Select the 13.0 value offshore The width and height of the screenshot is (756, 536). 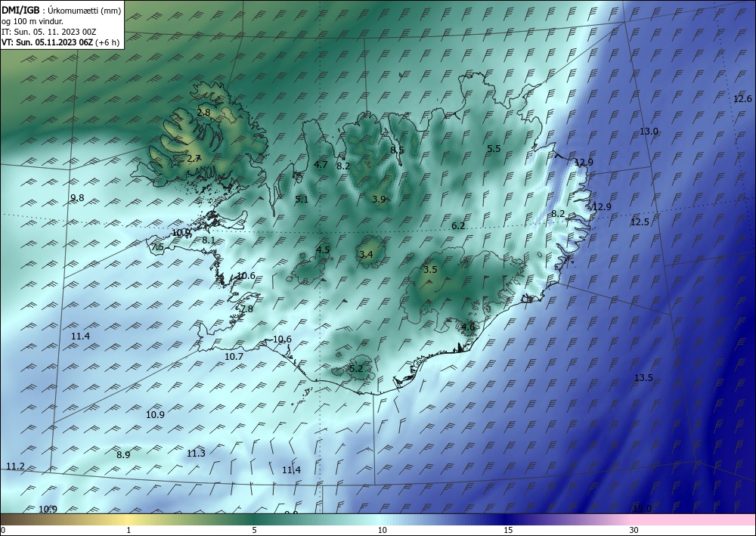649,131
